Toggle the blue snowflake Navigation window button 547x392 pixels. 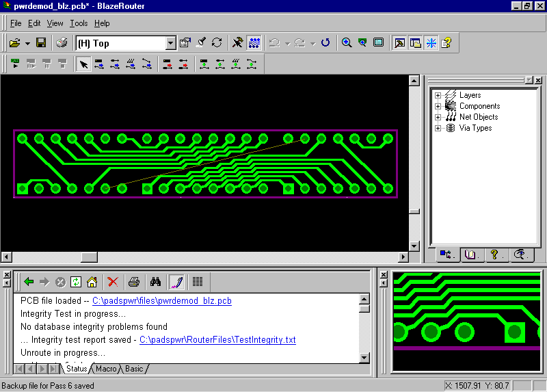click(431, 43)
